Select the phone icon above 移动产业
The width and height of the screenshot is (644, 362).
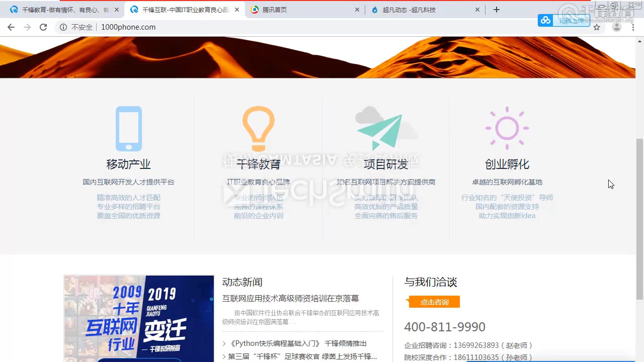tap(128, 128)
